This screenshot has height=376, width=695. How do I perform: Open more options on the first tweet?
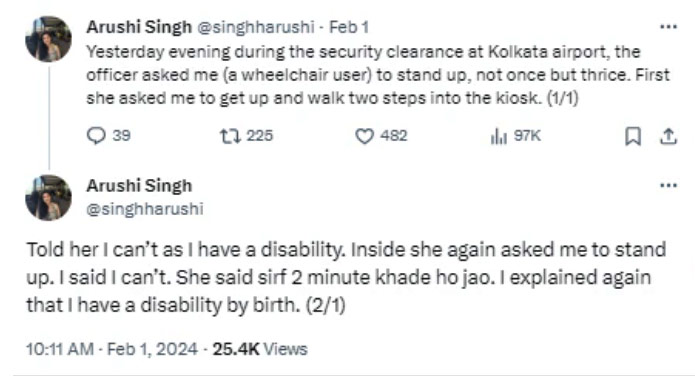pyautogui.click(x=668, y=27)
